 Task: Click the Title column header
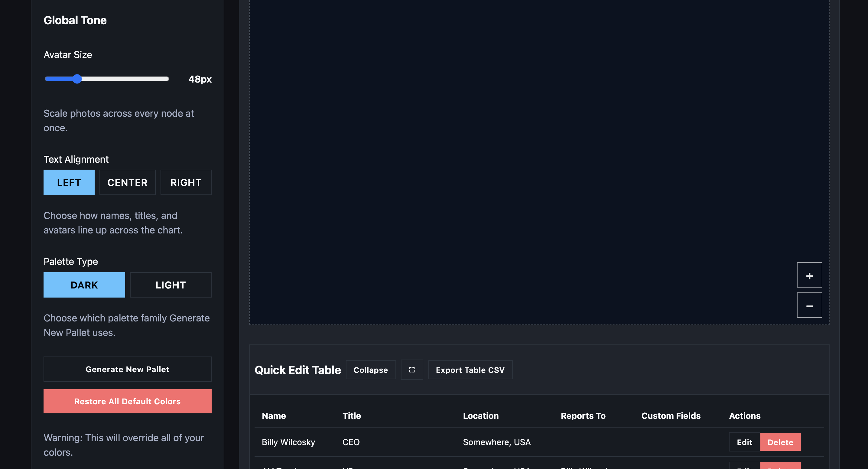tap(351, 415)
